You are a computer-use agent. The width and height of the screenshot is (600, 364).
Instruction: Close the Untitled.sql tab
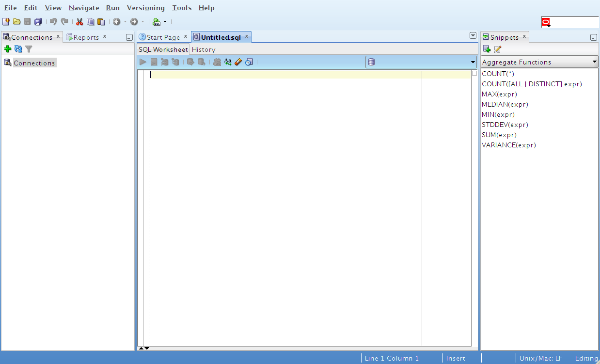pyautogui.click(x=246, y=36)
